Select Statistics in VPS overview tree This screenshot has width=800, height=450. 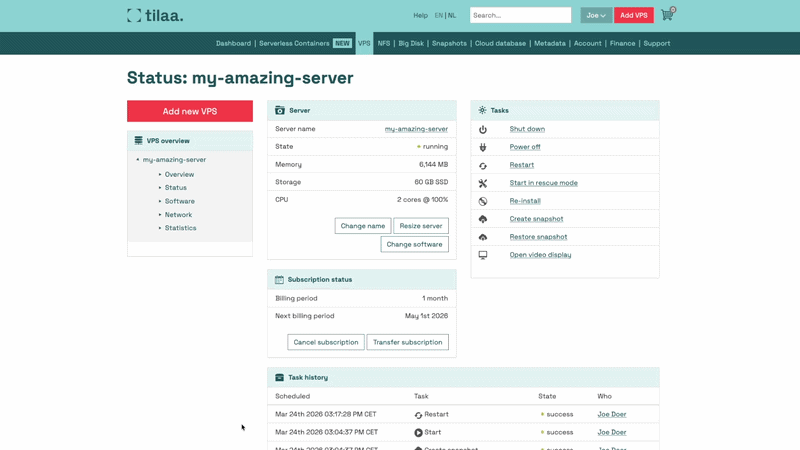pos(180,228)
